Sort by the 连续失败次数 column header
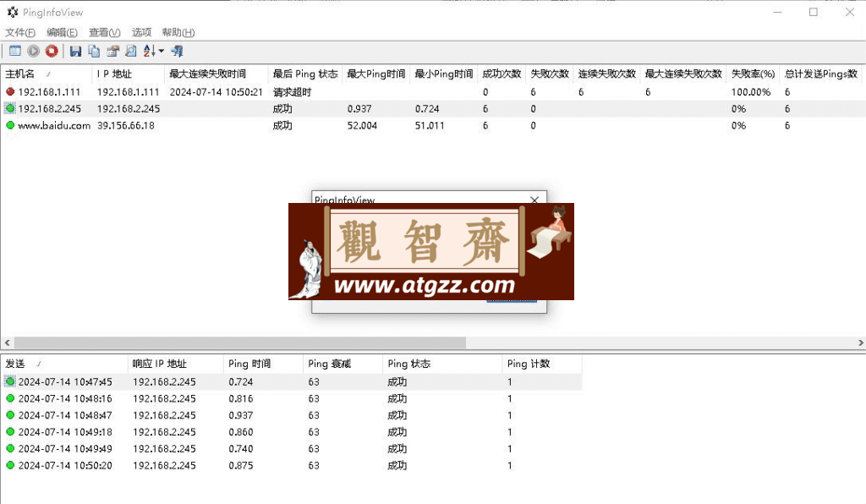 tap(607, 74)
